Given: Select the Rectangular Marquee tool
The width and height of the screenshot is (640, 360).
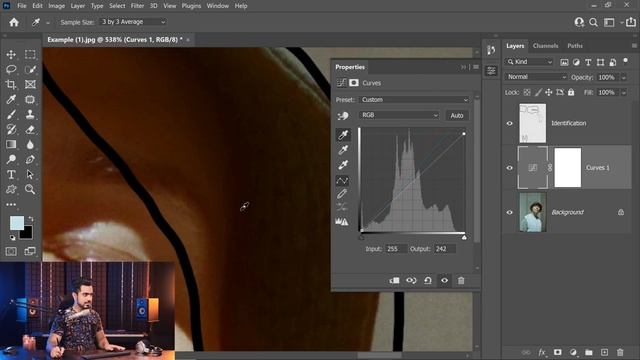Looking at the screenshot, I should pyautogui.click(x=30, y=54).
